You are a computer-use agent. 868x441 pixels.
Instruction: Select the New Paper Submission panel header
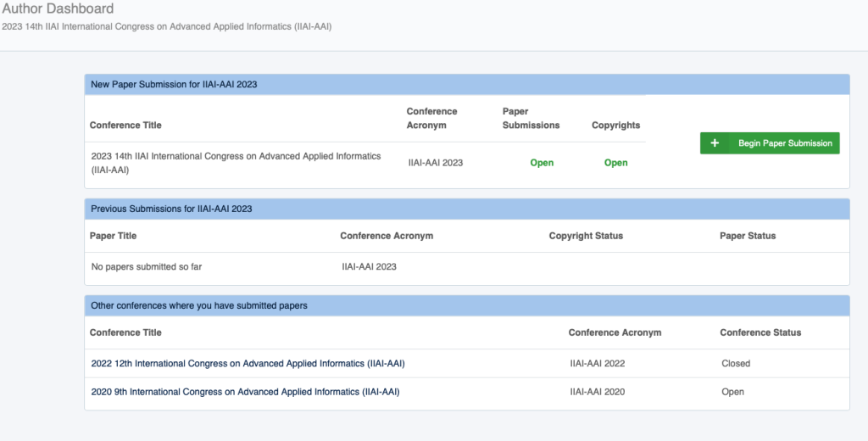(x=174, y=85)
